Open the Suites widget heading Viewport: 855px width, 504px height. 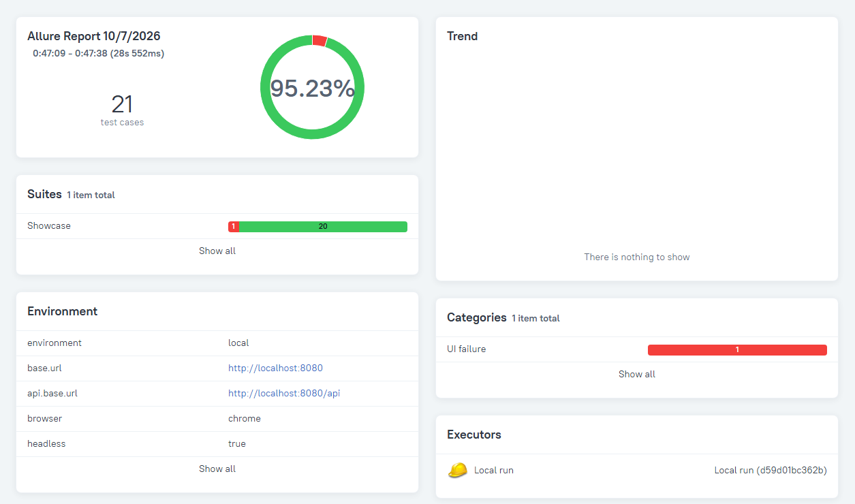pos(44,194)
